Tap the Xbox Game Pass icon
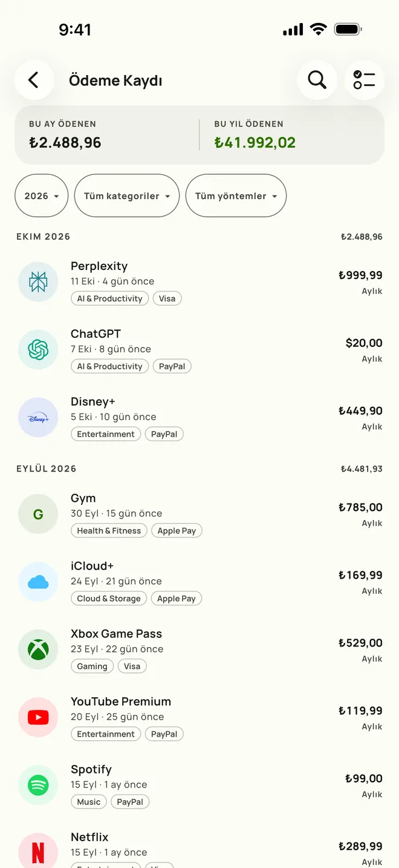 (x=38, y=649)
